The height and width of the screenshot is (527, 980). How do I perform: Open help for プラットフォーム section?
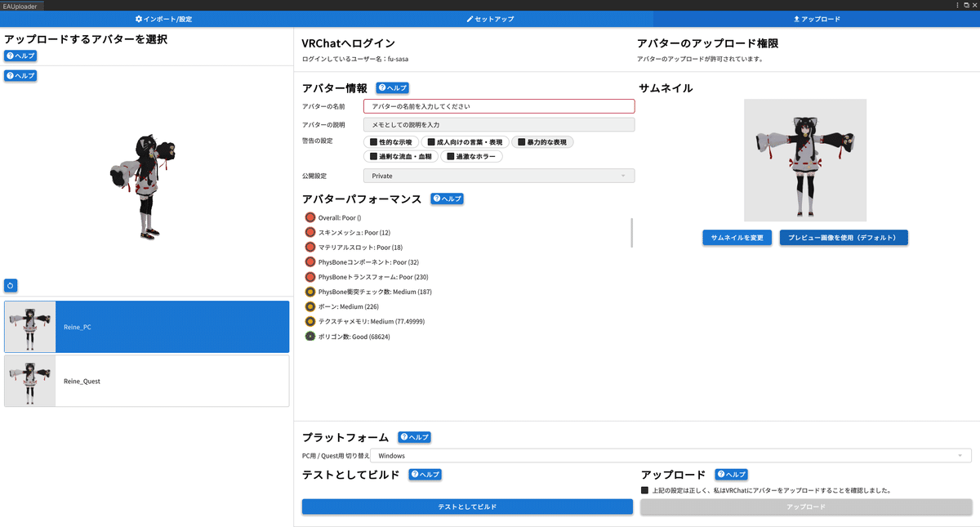click(x=414, y=437)
